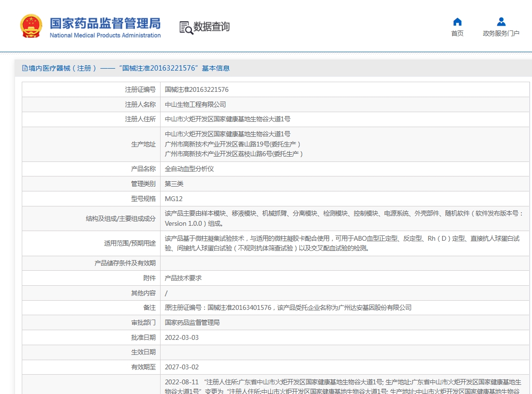Click the intended use description text

point(342,243)
